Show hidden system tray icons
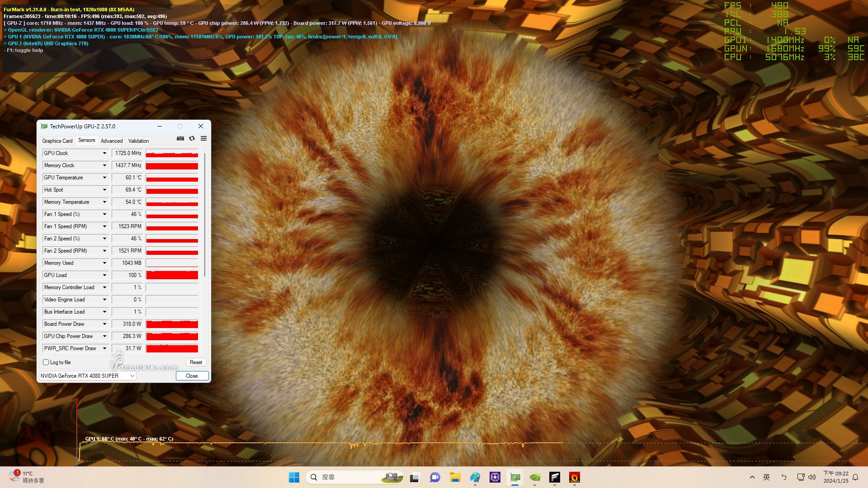 pyautogui.click(x=752, y=477)
